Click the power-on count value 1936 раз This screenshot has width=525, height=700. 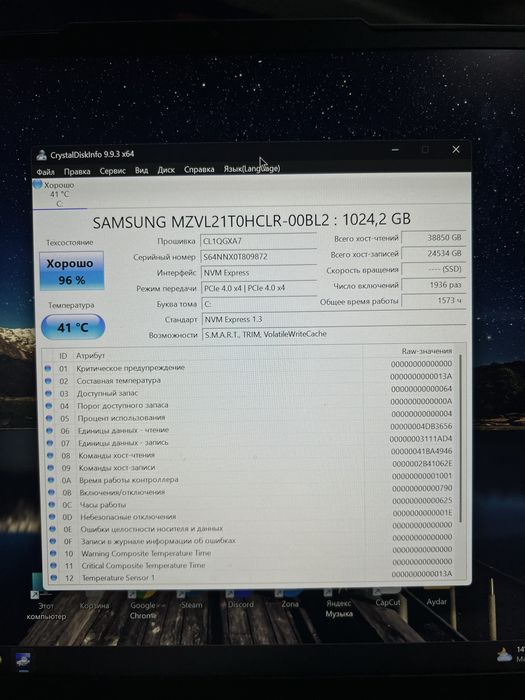(x=433, y=285)
